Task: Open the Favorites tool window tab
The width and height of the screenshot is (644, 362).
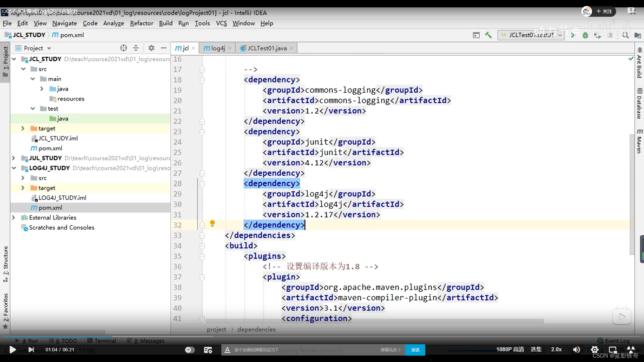Action: pos(5,311)
